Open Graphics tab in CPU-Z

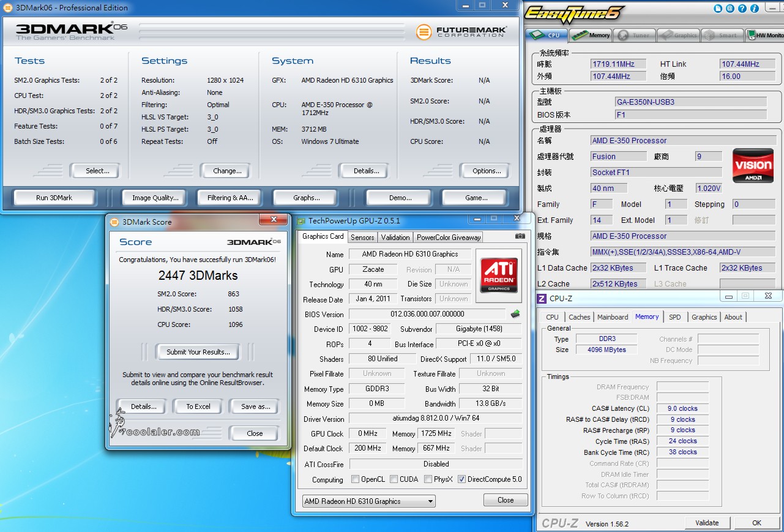pyautogui.click(x=704, y=317)
